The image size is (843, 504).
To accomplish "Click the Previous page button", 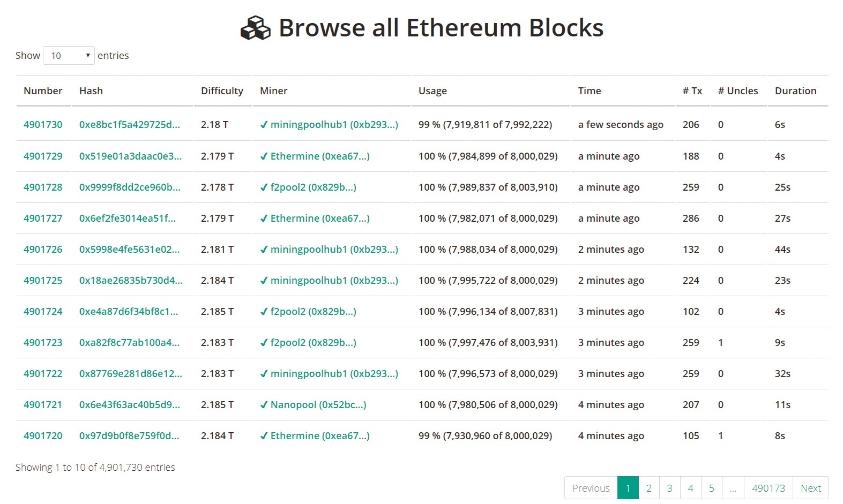I will [x=591, y=488].
